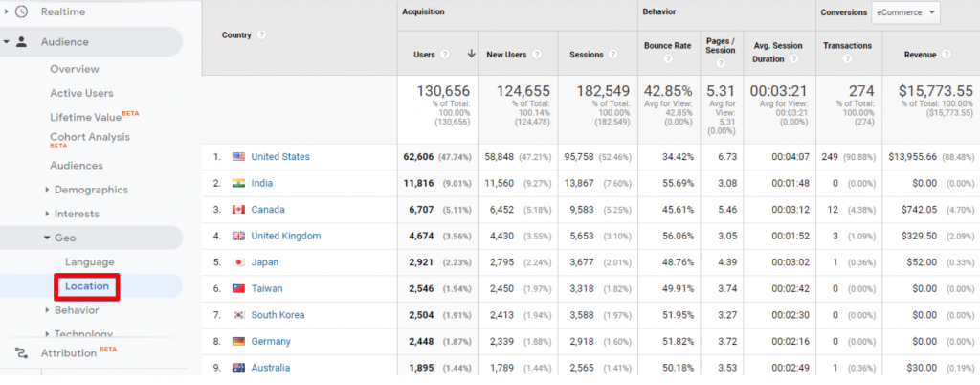Collapse the Audience section arrow
This screenshot has height=385, width=980.
tap(7, 42)
